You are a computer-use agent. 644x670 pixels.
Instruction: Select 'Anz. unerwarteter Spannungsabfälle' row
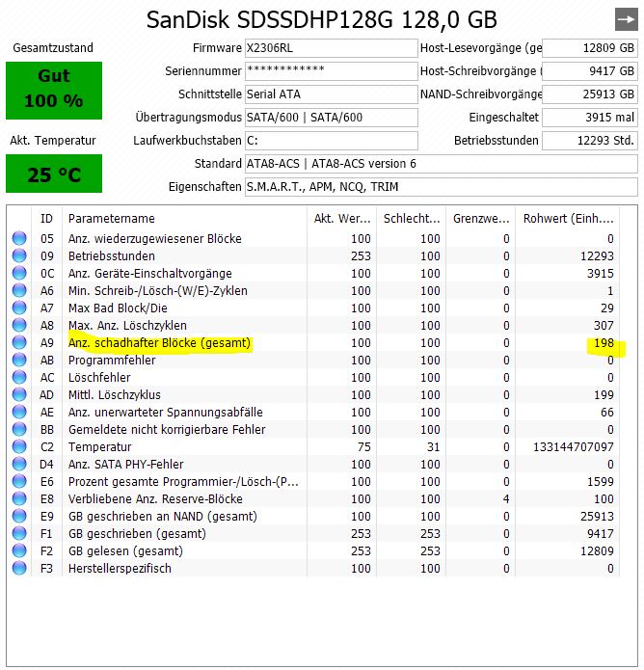click(312, 412)
